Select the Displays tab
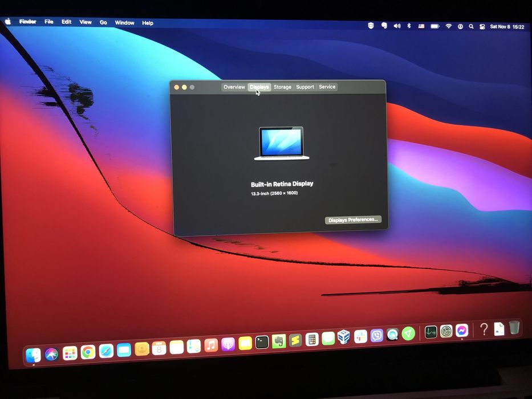Viewport: 532px width, 399px height. (x=259, y=87)
